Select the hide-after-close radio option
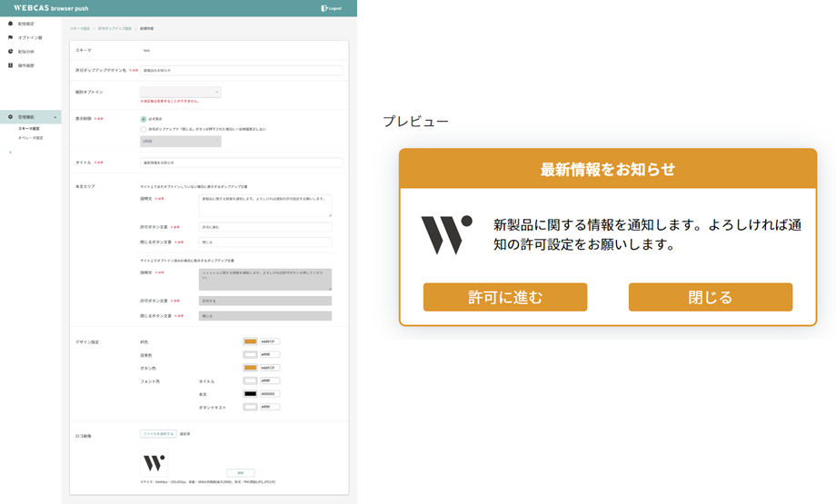836x504 pixels. [144, 129]
